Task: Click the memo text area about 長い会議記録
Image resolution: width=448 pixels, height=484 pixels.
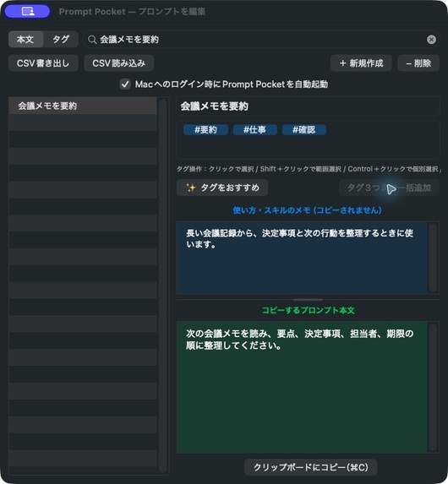Action: coord(302,258)
